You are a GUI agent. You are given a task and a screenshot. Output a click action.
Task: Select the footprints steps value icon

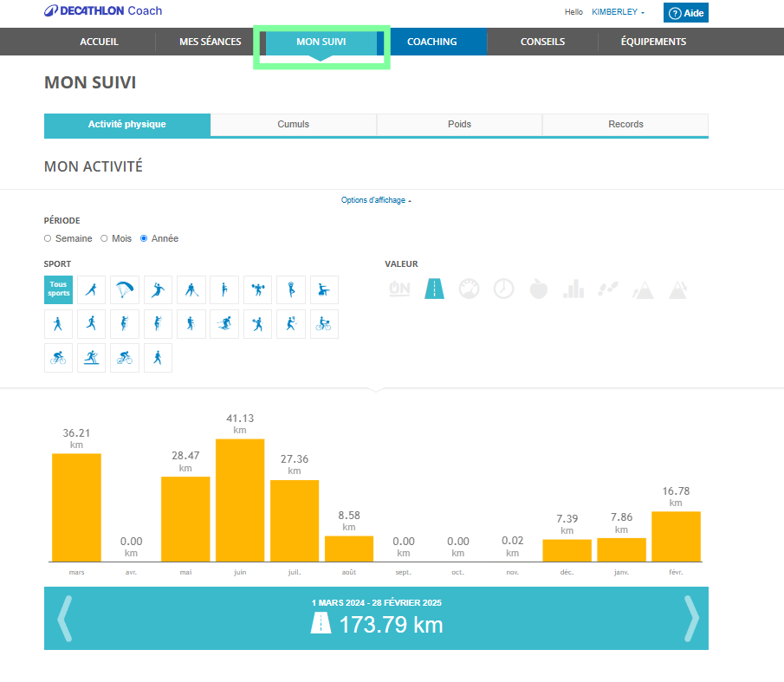(608, 289)
